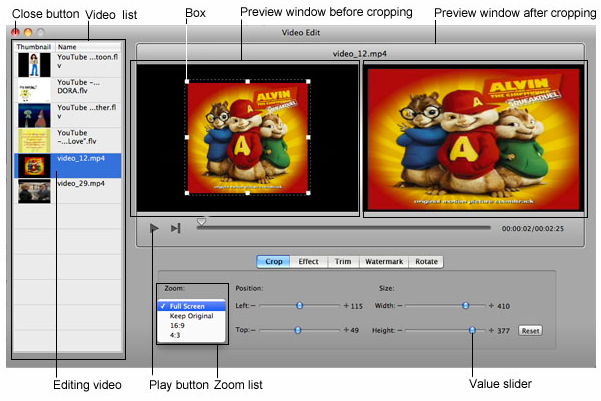Choose Full Screen in Zoom list
Image resolution: width=601 pixels, height=401 pixels.
point(188,305)
